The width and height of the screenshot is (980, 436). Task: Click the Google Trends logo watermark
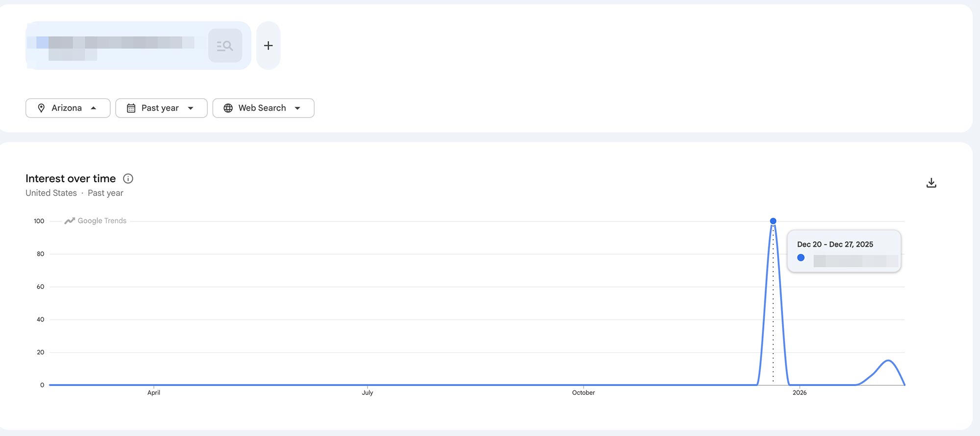96,221
